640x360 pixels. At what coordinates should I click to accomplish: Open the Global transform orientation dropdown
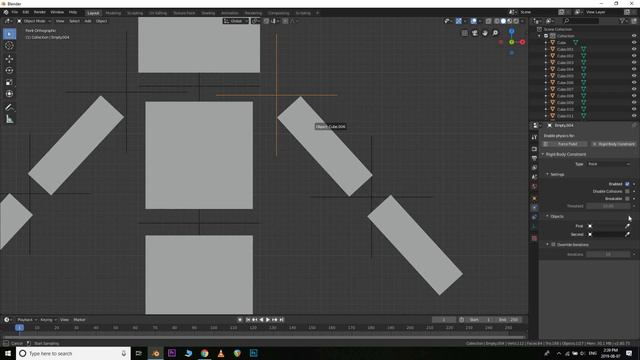coord(236,21)
